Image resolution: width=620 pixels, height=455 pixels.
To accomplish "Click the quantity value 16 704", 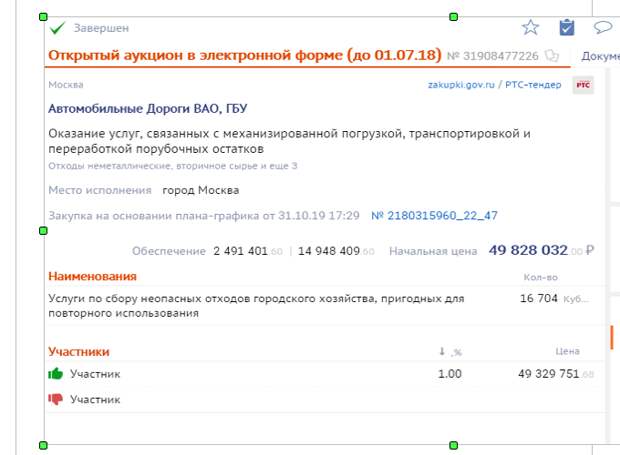I will [x=539, y=298].
